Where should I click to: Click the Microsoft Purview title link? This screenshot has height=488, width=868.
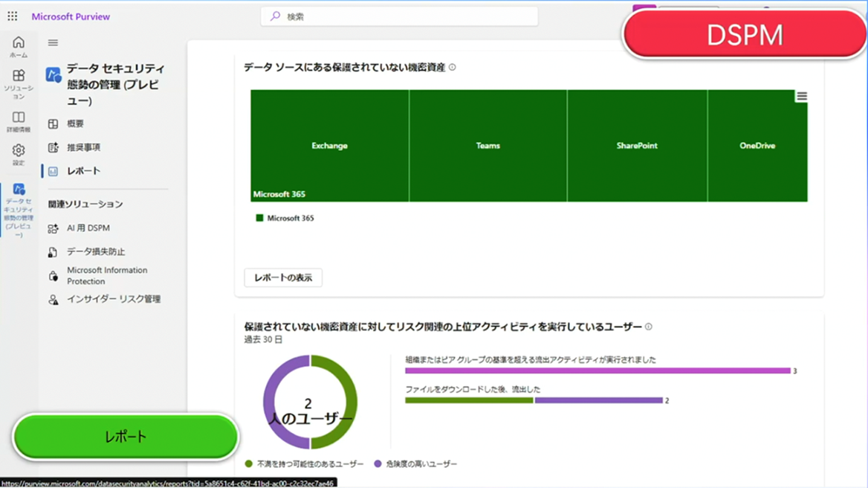(71, 16)
